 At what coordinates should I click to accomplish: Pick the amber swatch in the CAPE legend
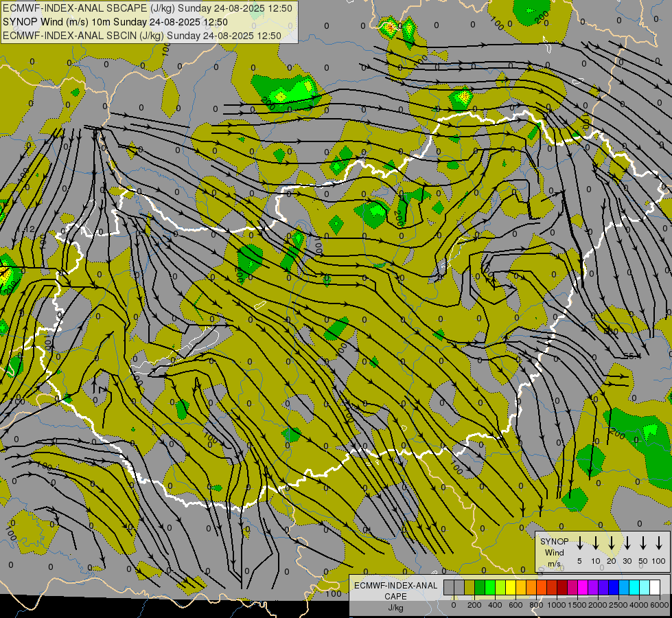[x=521, y=587]
